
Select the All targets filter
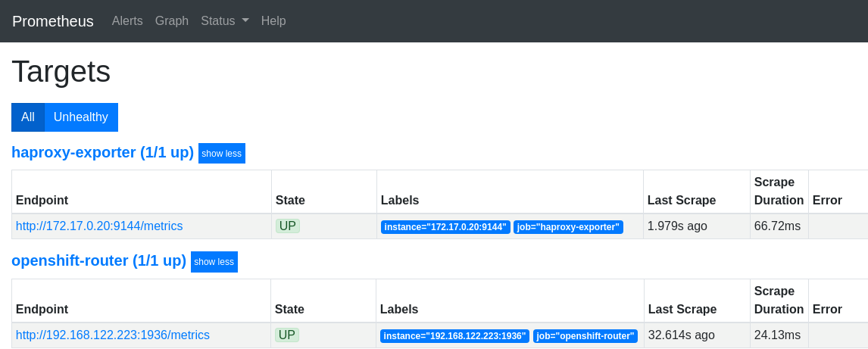(x=28, y=117)
